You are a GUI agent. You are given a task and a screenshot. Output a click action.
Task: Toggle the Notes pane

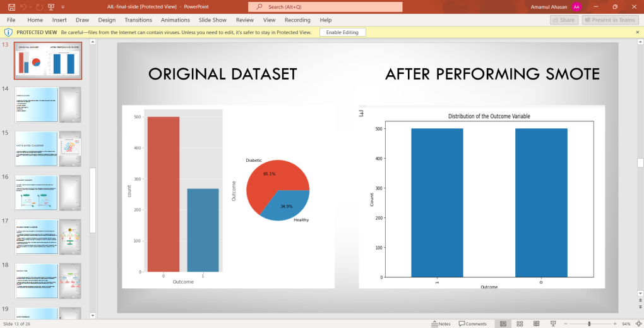click(441, 324)
